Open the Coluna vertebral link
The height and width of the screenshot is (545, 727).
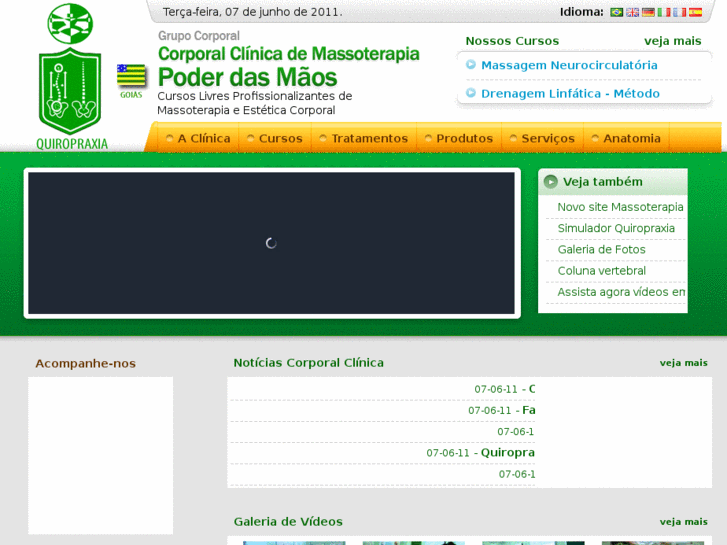point(601,271)
